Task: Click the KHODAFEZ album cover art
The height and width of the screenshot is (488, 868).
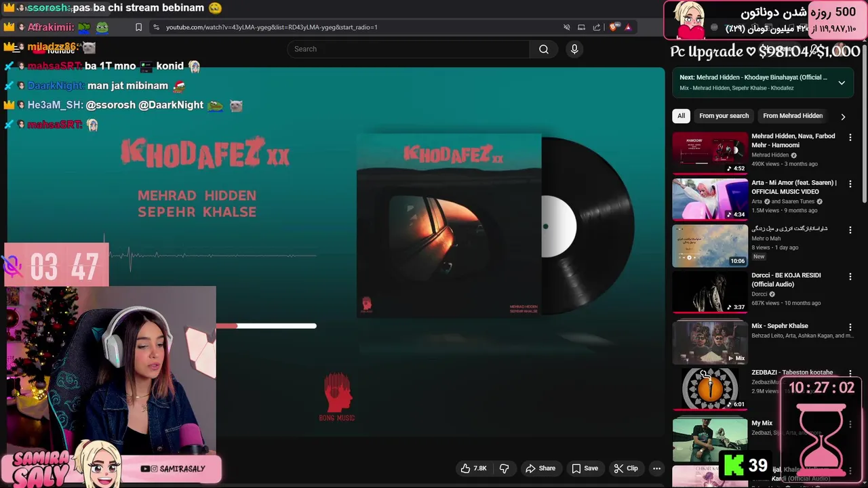Action: (449, 226)
